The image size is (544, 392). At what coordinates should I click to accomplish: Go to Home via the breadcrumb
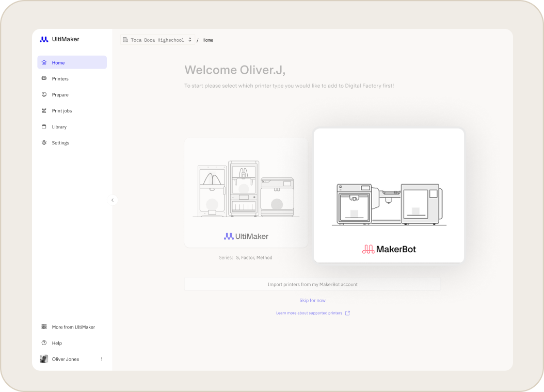207,40
